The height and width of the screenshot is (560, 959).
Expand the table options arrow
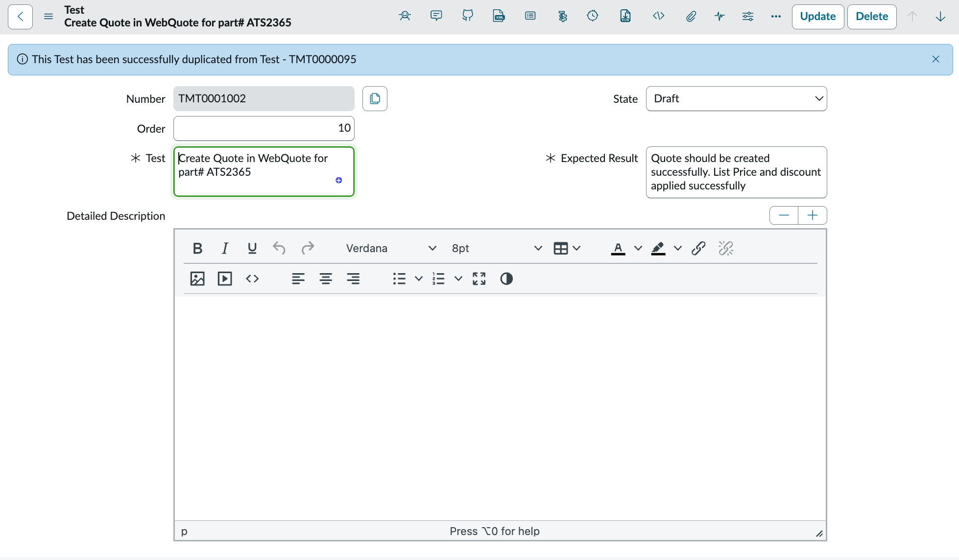click(x=576, y=248)
